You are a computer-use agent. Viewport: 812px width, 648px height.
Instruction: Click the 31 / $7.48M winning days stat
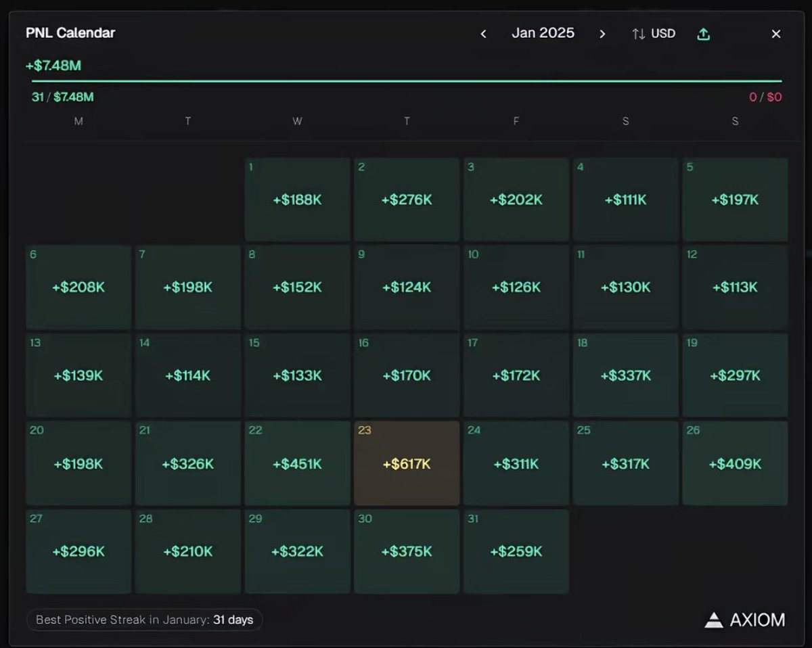63,97
